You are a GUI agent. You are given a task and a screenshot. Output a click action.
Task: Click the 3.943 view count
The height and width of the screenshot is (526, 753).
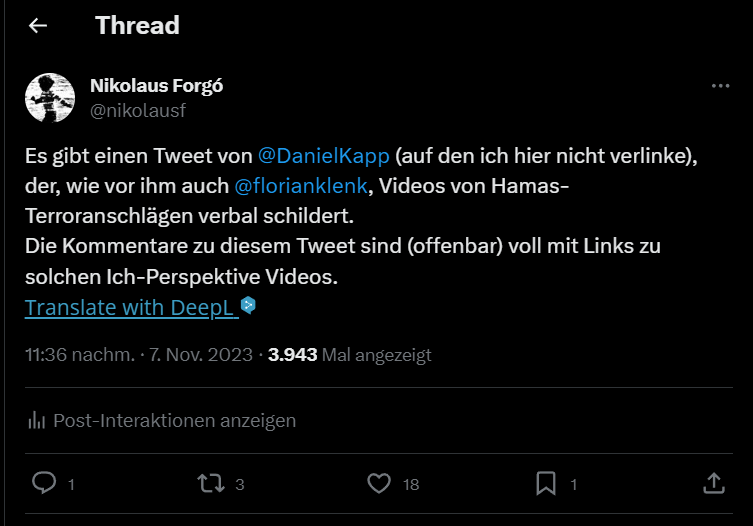click(x=292, y=354)
